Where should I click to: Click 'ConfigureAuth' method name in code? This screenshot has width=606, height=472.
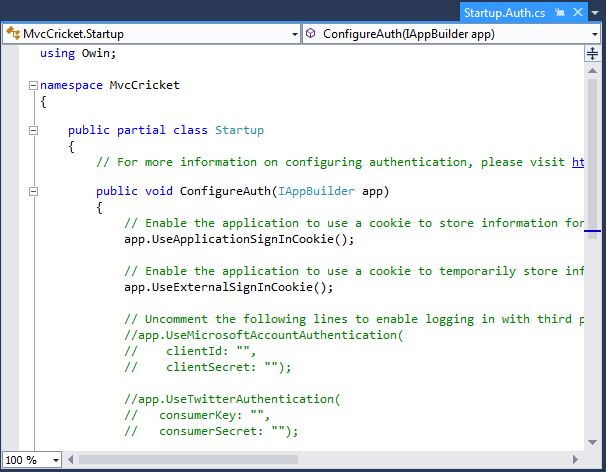[x=225, y=191]
